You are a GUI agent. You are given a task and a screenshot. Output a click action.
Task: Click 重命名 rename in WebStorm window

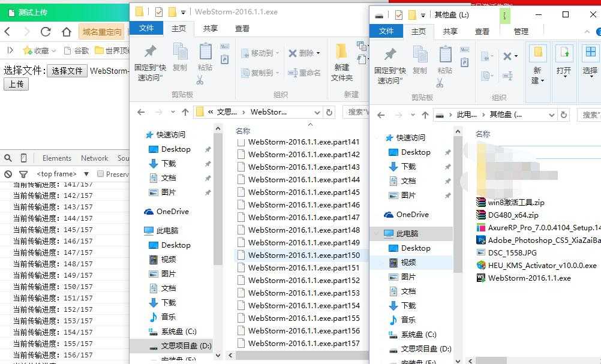click(x=304, y=73)
